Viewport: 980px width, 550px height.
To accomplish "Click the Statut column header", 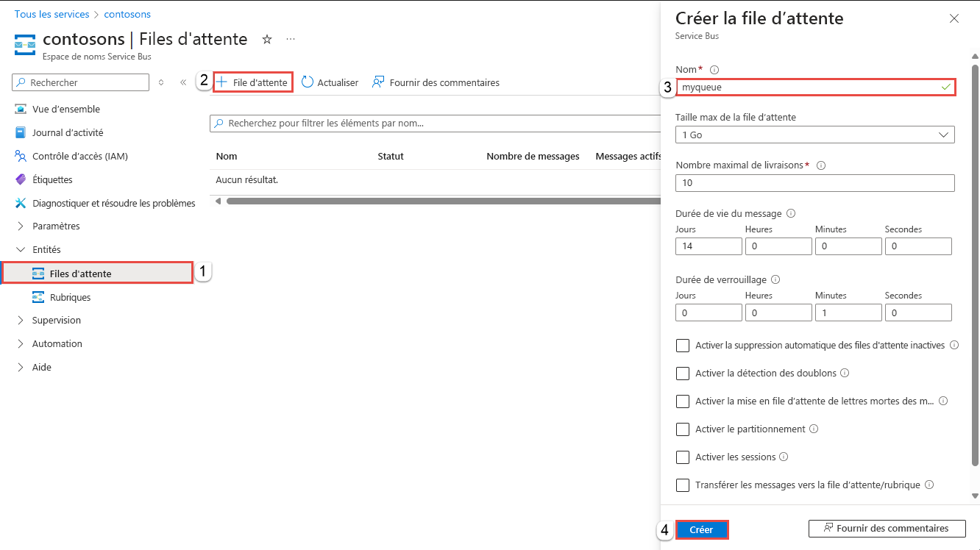I will click(x=391, y=156).
